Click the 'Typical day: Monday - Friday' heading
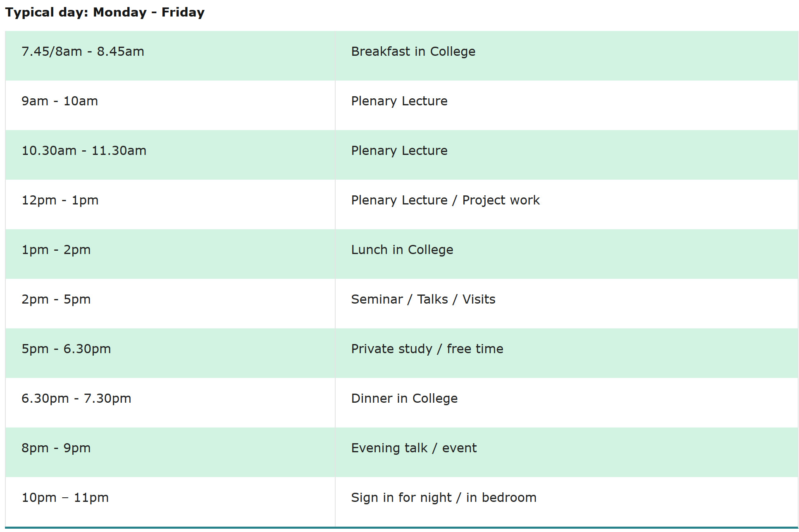The image size is (799, 532). [x=105, y=12]
